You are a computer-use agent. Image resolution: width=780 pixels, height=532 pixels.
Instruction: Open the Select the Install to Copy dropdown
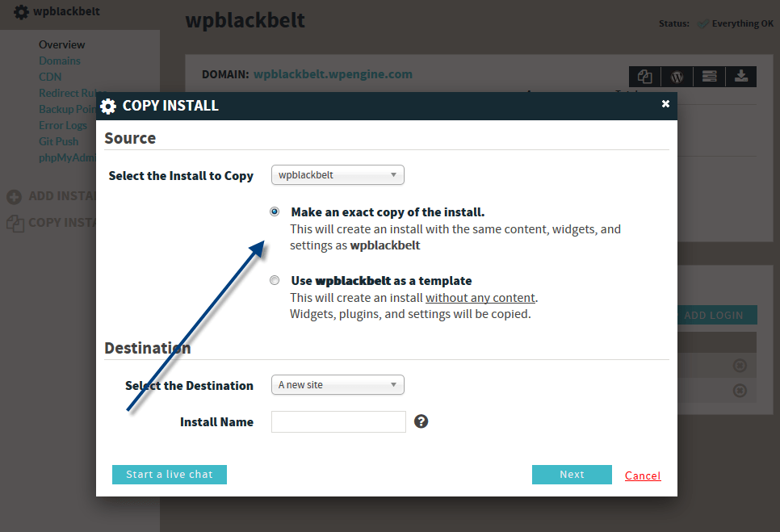338,175
